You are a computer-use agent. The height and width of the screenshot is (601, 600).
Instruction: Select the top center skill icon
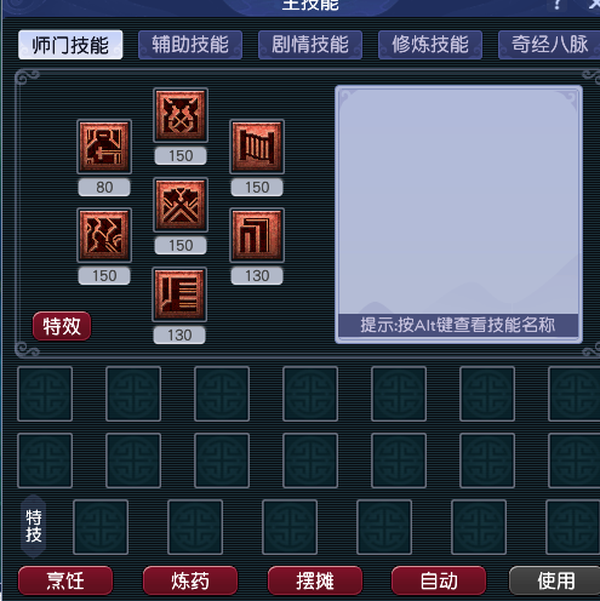(x=181, y=115)
